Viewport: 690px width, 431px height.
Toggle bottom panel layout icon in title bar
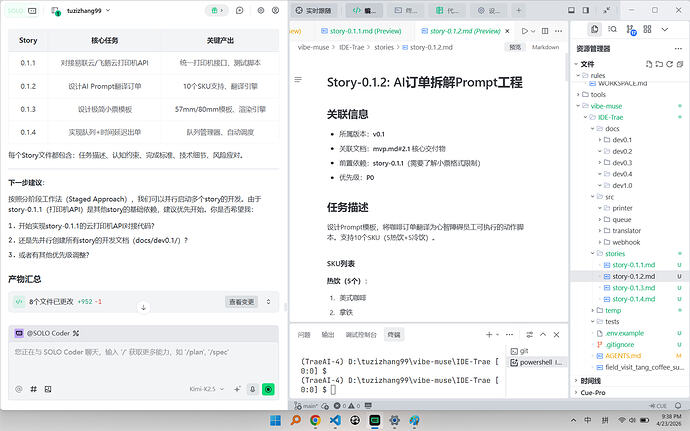coord(571,10)
